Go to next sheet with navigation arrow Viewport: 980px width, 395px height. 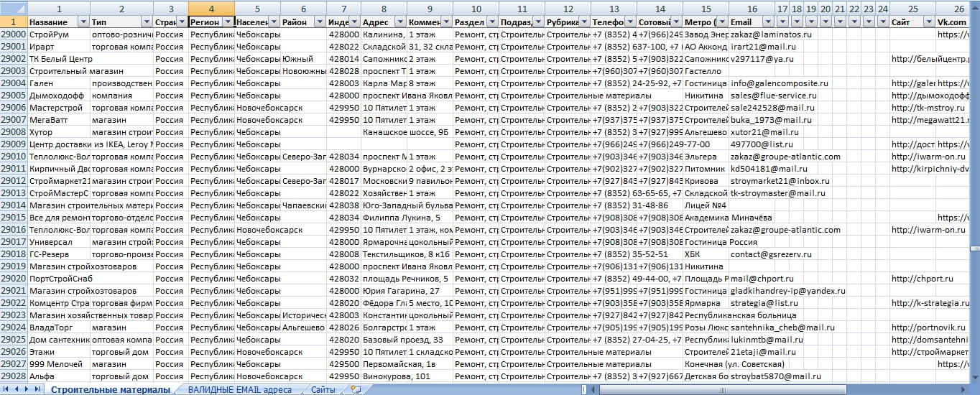tap(27, 389)
